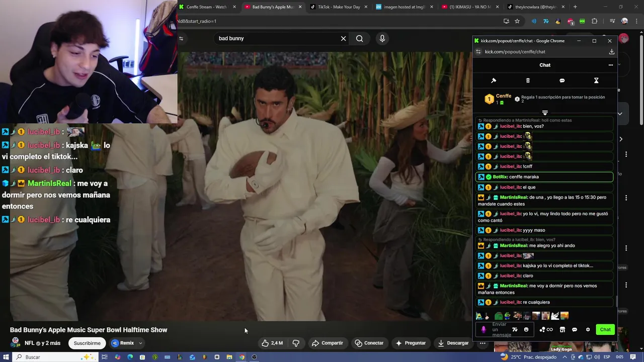
Task: Click the ESP language indicator in tray
Action: (x=606, y=357)
